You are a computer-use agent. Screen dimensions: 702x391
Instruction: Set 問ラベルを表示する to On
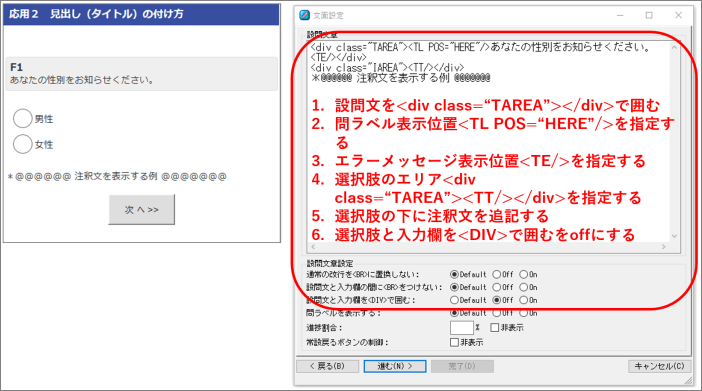(523, 313)
